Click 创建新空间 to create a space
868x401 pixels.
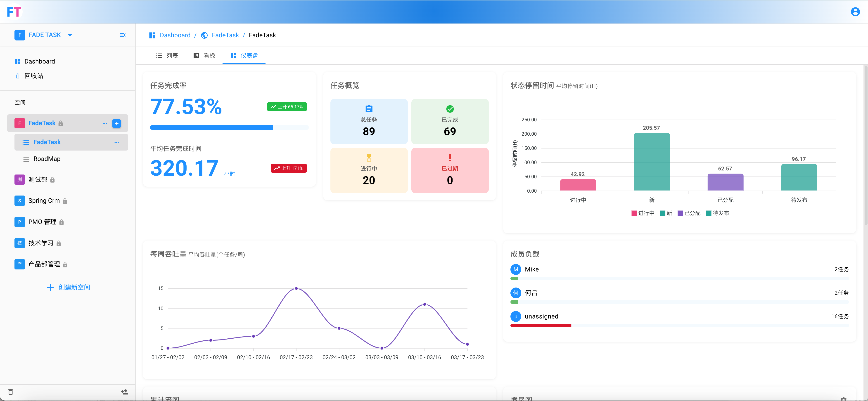[68, 287]
